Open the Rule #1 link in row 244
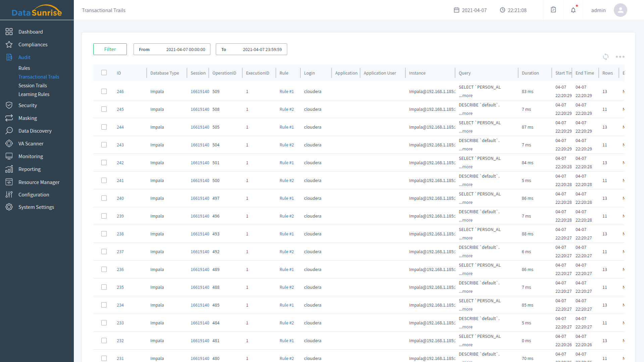 click(287, 127)
